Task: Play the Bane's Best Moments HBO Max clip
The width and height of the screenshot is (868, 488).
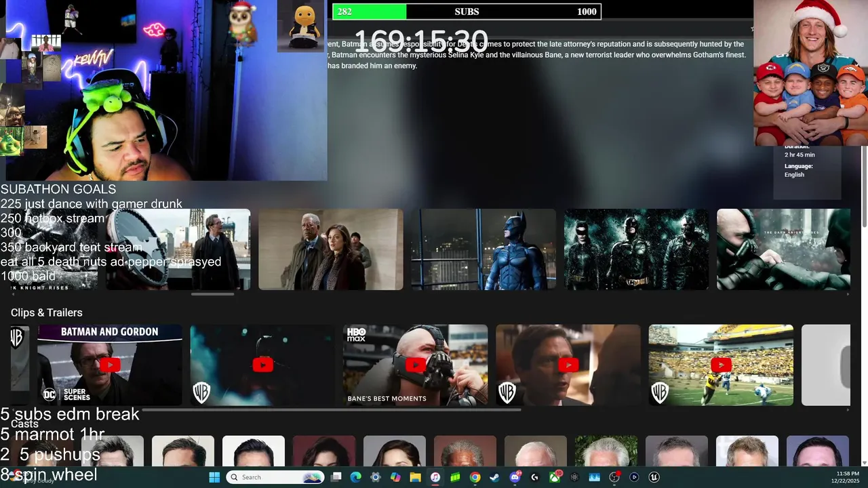Action: [x=415, y=365]
